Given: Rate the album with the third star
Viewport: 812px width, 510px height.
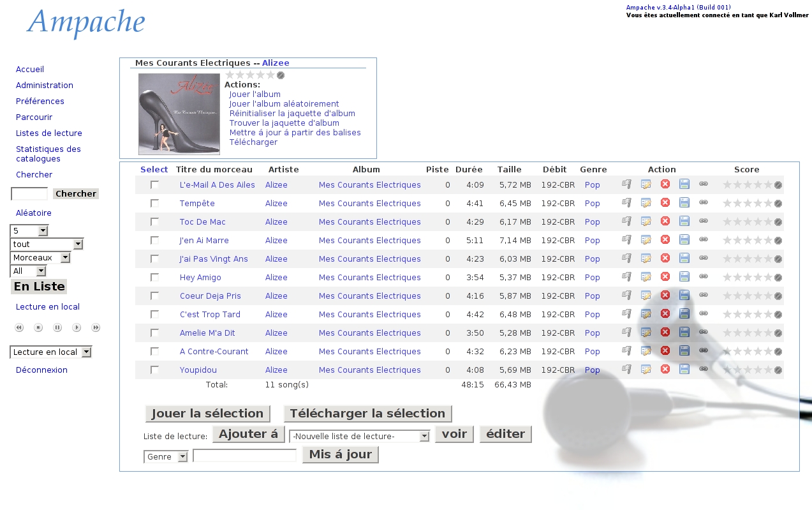Looking at the screenshot, I should coord(250,75).
